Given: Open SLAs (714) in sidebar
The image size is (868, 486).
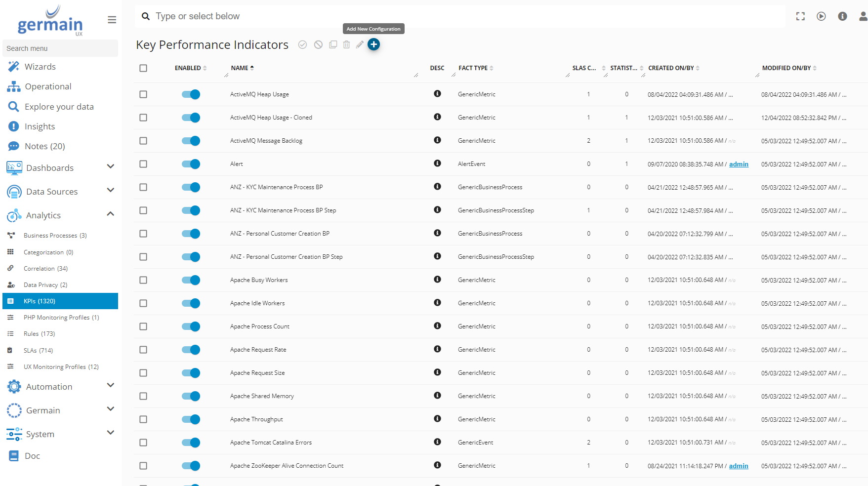Looking at the screenshot, I should (38, 350).
